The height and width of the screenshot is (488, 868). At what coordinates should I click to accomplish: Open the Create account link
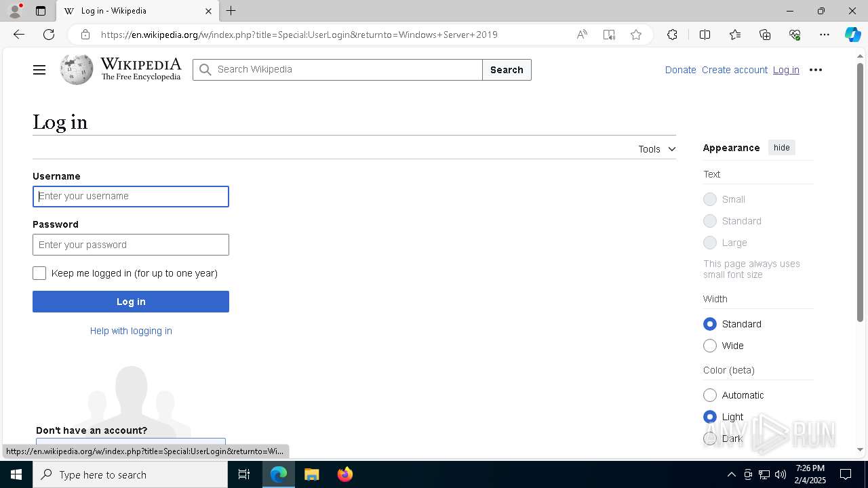coord(734,70)
